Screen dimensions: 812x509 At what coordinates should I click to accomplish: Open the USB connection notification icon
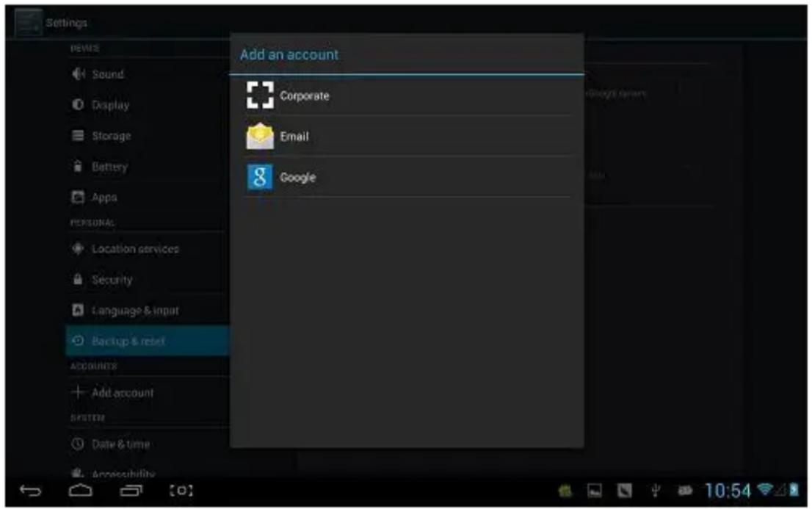(655, 491)
